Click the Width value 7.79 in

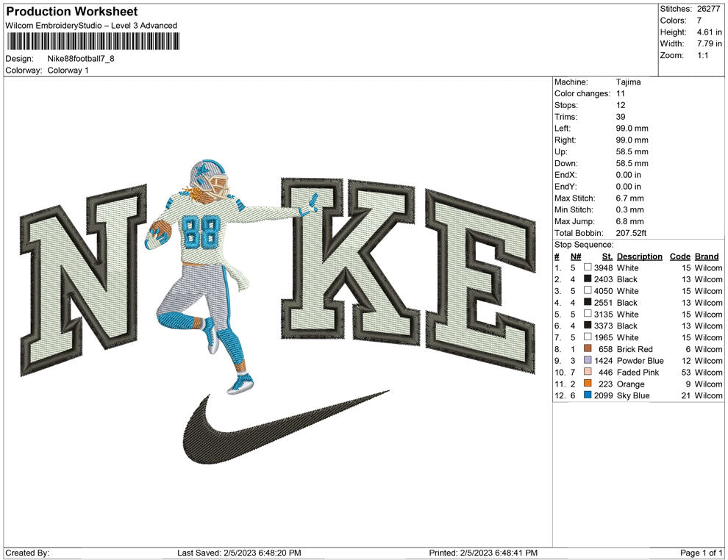click(709, 43)
